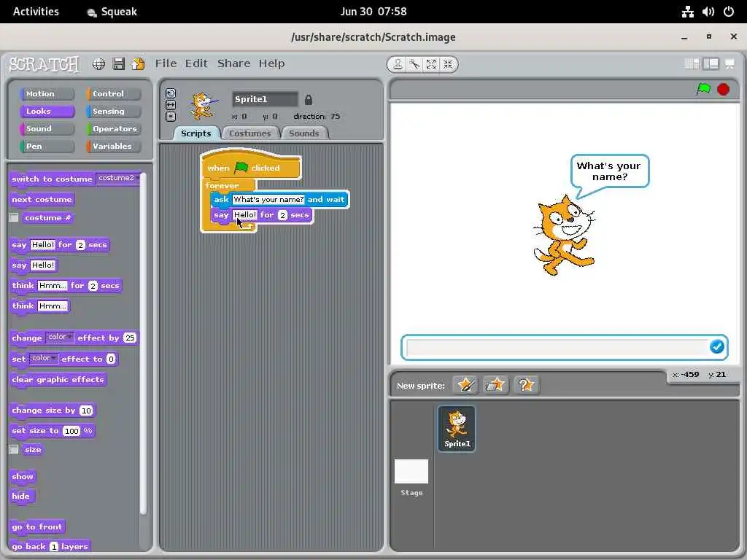Set rotation style to left-right flip
The image size is (747, 560).
[171, 105]
